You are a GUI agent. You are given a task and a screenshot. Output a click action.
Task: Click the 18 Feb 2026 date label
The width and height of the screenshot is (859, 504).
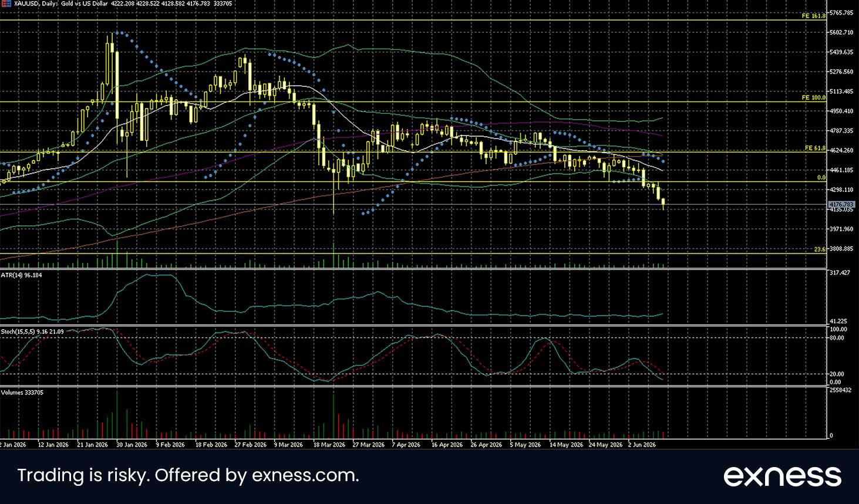pyautogui.click(x=211, y=445)
